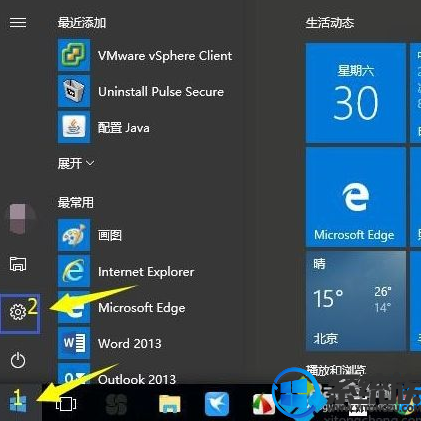Open Settings gear icon
The width and height of the screenshot is (421, 421).
click(18, 312)
